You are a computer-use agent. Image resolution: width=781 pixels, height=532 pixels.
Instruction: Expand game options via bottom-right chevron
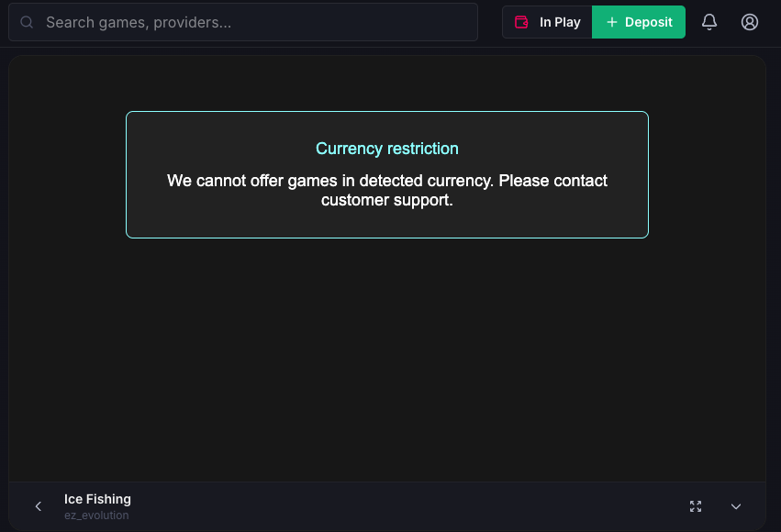click(735, 505)
